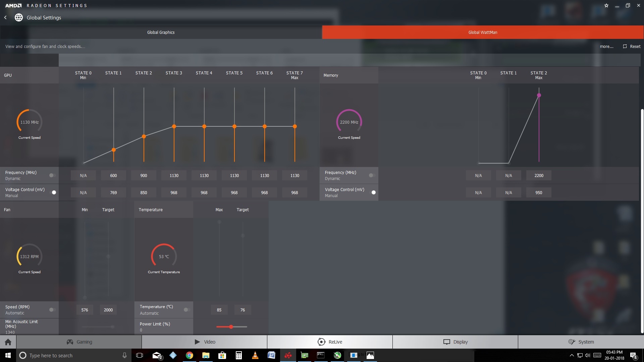Open the ReLive section
Viewport: 644px width, 362px height.
pyautogui.click(x=330, y=342)
